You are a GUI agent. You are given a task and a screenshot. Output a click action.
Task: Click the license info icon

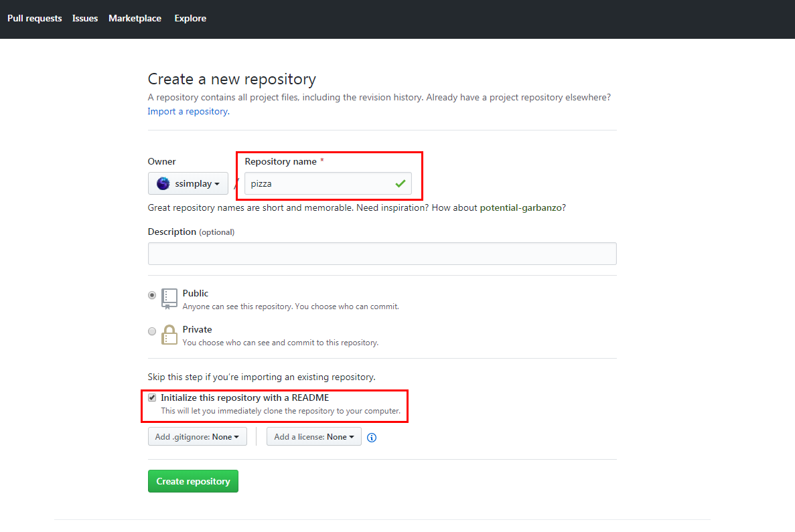pos(372,438)
